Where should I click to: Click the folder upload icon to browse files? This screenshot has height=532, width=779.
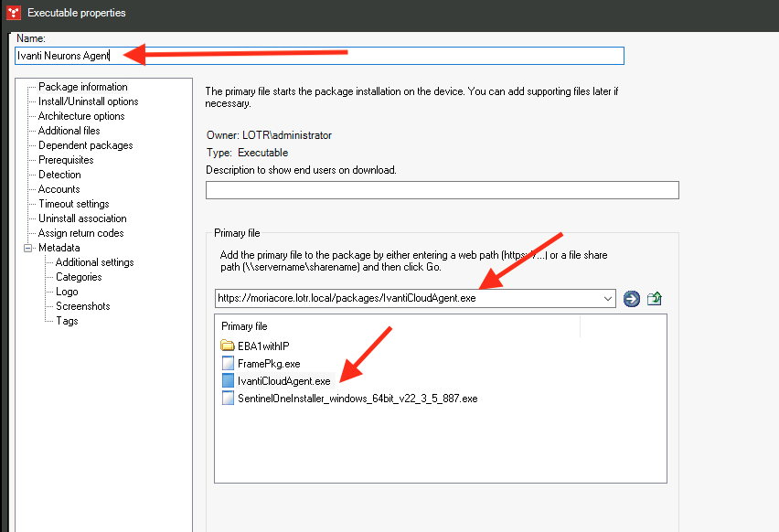point(653,299)
